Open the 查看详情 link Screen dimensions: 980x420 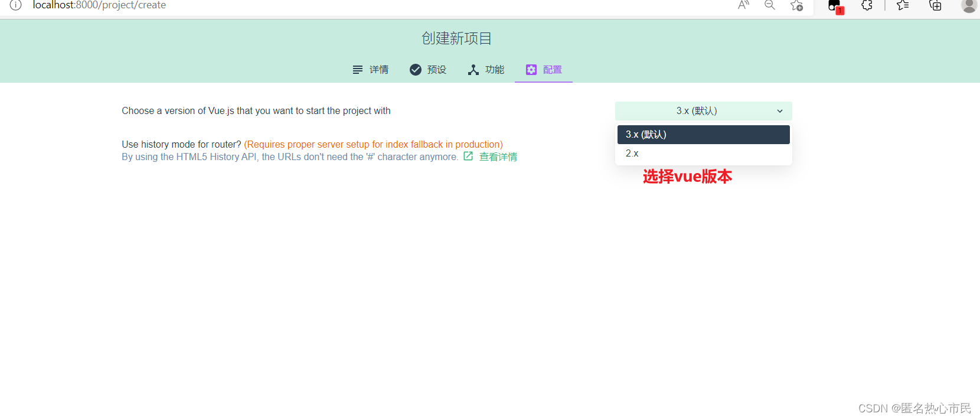point(498,157)
